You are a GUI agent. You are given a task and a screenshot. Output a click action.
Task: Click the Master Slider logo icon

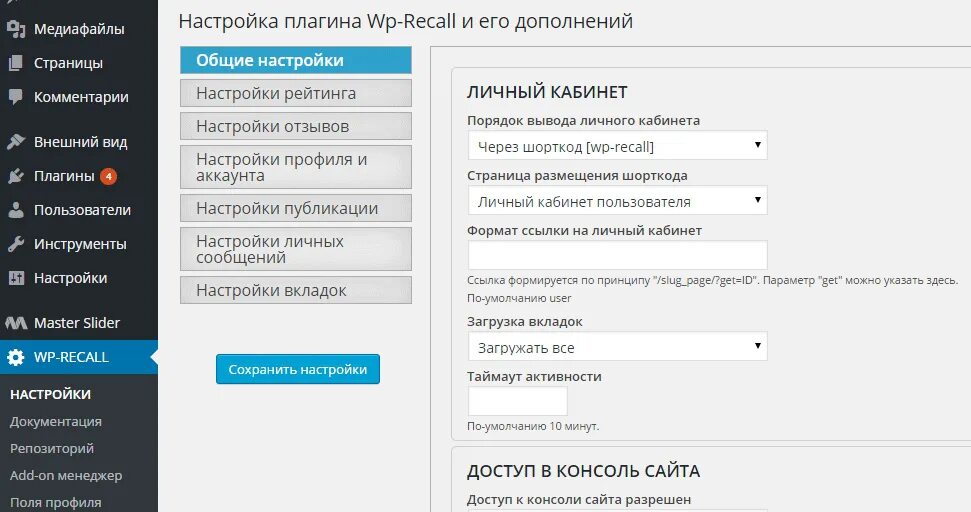[16, 323]
